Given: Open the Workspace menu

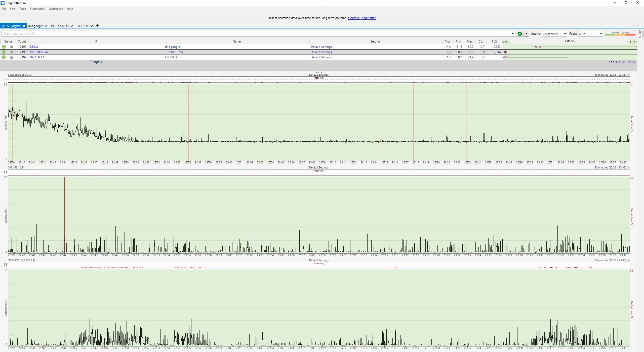Looking at the screenshot, I should click(x=56, y=9).
